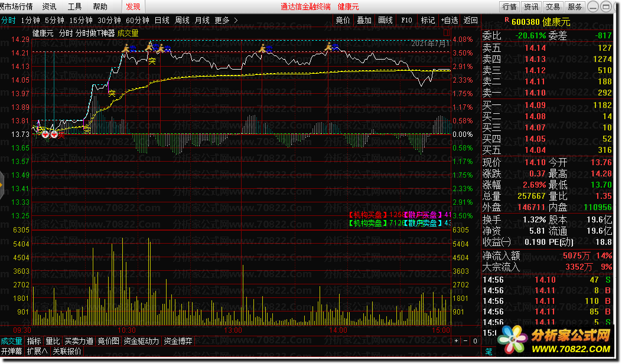Click the 行情 button at top right
The height and width of the screenshot is (364, 622).
click(509, 6)
